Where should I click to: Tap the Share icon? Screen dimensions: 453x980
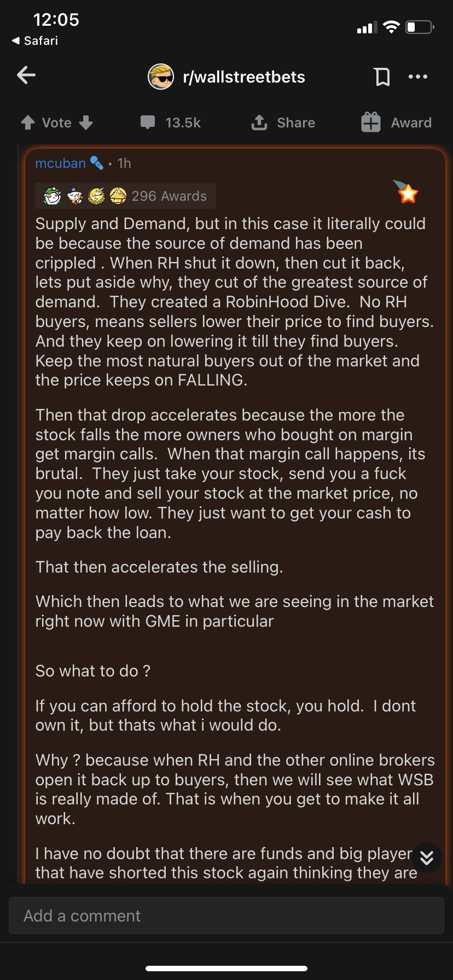pyautogui.click(x=259, y=122)
